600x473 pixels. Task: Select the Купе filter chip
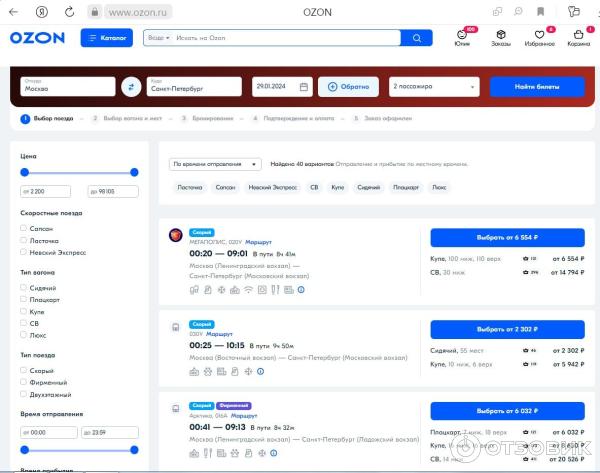click(340, 187)
